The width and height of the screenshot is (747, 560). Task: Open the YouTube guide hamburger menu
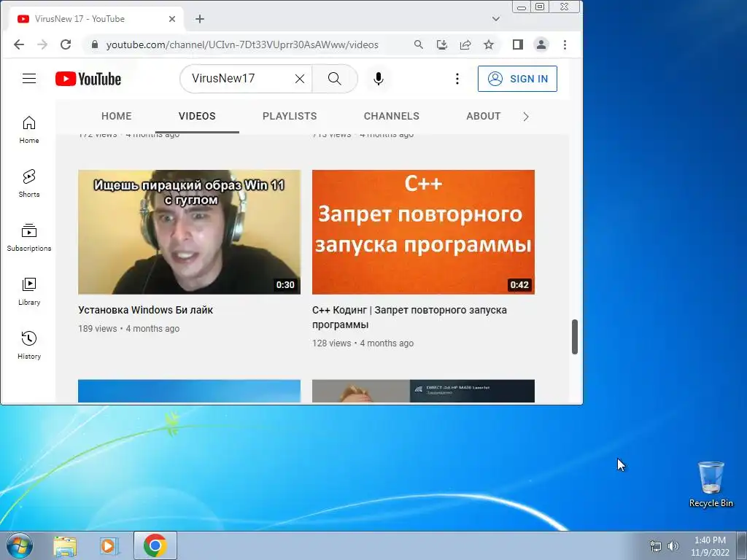click(29, 79)
